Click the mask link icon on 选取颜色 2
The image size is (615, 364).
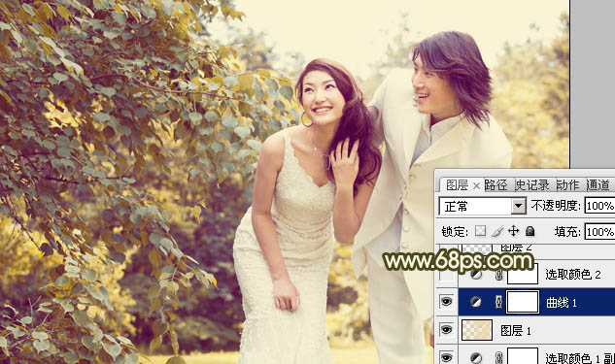coord(498,275)
